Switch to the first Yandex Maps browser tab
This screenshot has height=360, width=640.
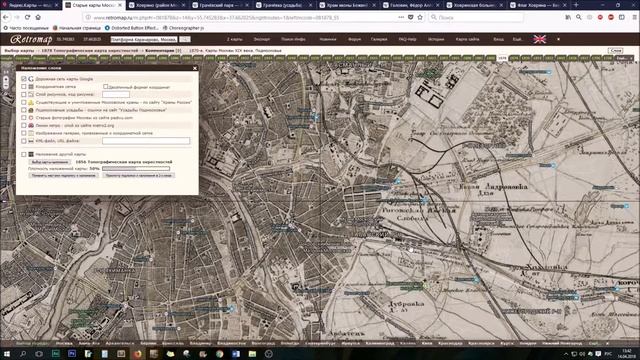tap(31, 5)
